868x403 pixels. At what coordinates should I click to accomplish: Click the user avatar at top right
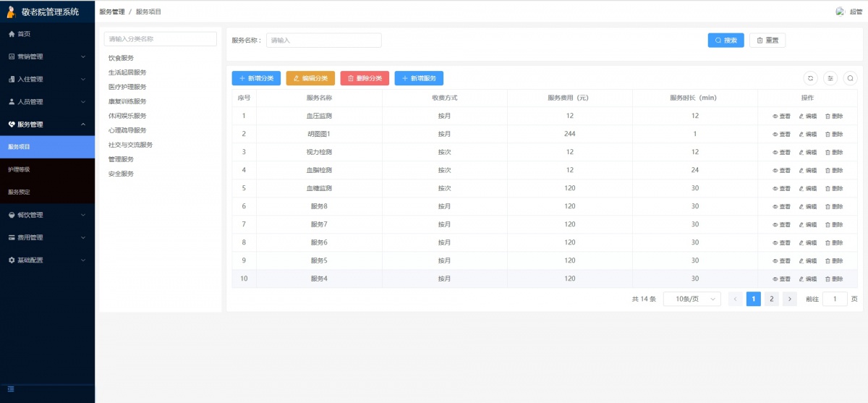click(840, 12)
